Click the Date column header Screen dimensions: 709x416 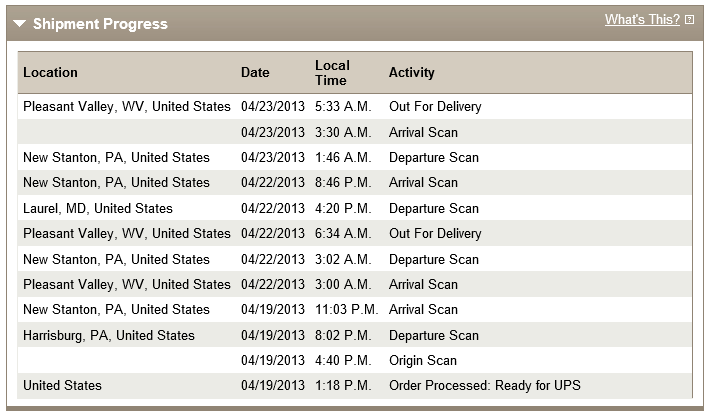pyautogui.click(x=255, y=72)
